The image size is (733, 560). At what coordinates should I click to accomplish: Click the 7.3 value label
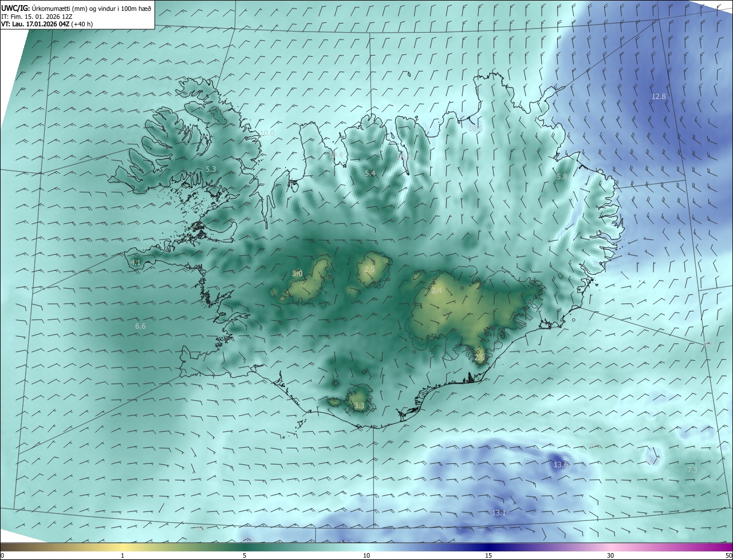692,470
